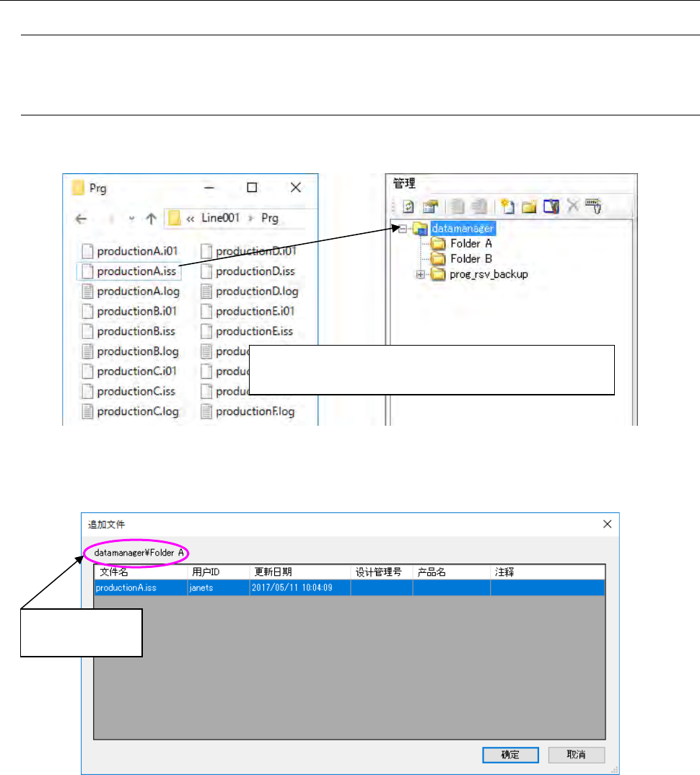Go up one level in the Prg window
Viewport: 700px width, 775px height.
tap(152, 219)
